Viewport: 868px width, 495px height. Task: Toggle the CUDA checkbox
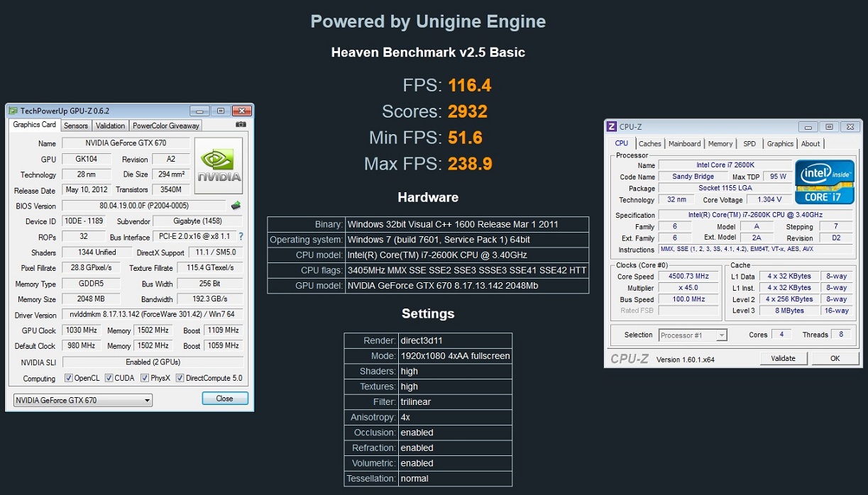109,378
